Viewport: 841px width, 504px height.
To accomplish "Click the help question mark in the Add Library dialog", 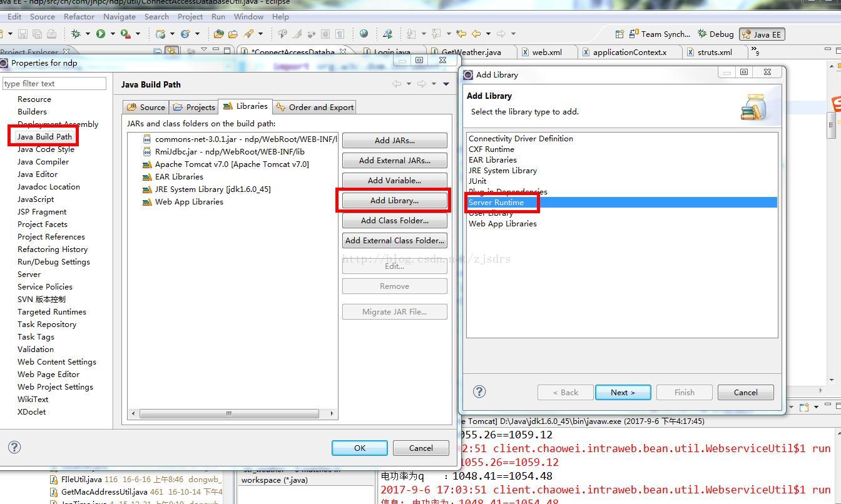I will click(479, 391).
